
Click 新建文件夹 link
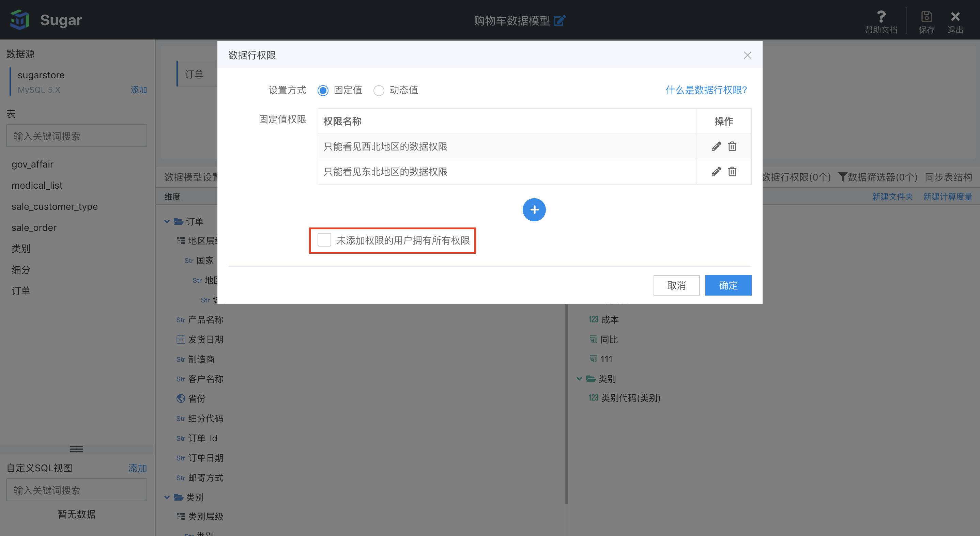click(892, 196)
